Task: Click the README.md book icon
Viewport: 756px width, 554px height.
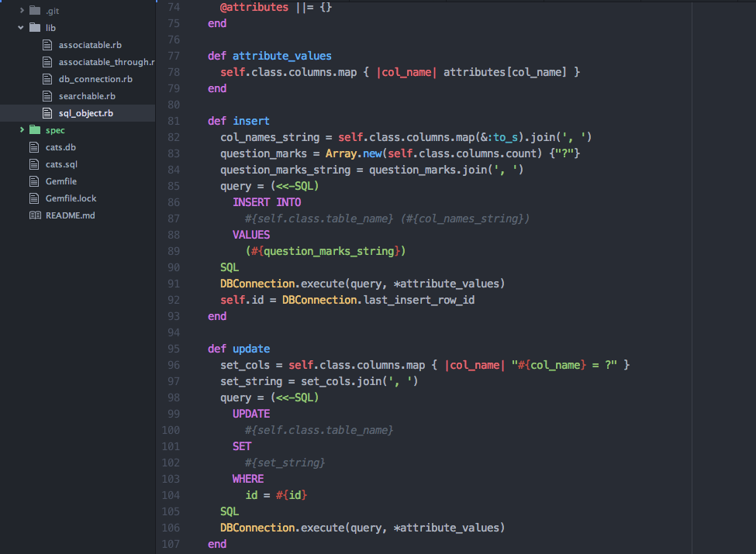Action: (34, 215)
